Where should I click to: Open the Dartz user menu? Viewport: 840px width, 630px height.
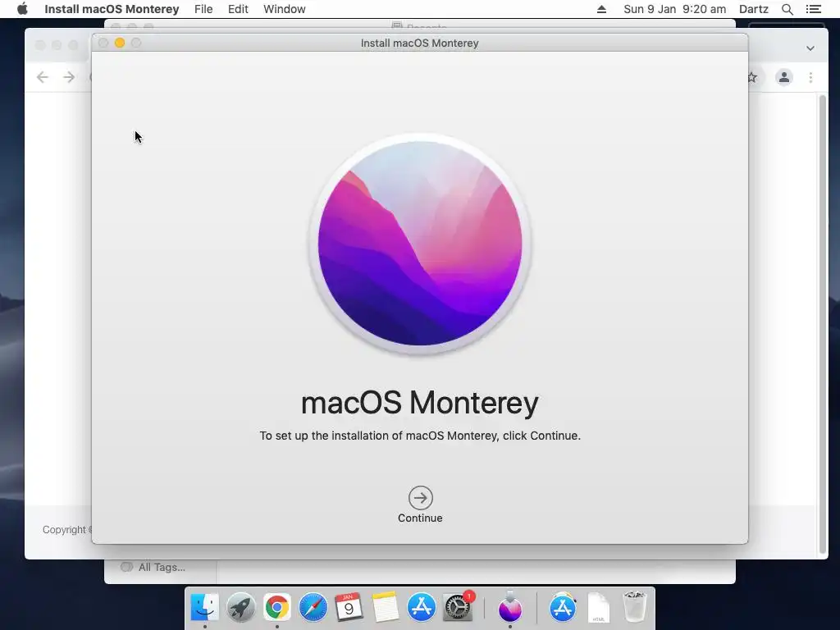[754, 9]
